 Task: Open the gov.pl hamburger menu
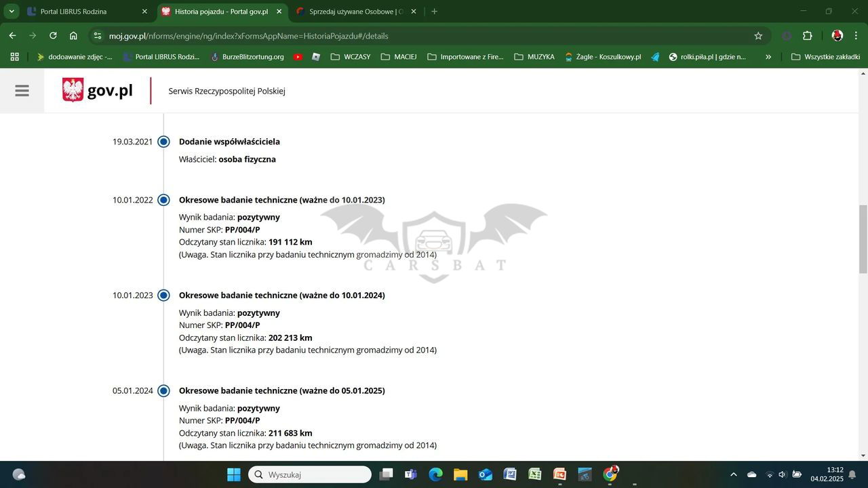click(x=22, y=90)
